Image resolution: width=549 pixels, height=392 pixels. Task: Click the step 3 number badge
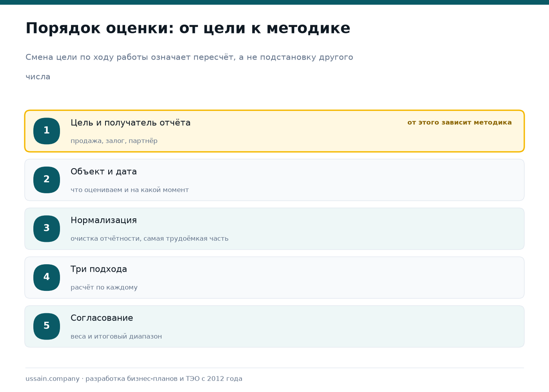47,229
